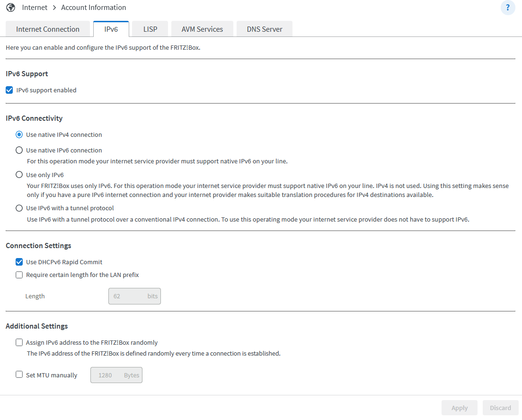This screenshot has height=420, width=522.
Task: Enable the Set MTU manually checkbox
Action: click(x=19, y=375)
